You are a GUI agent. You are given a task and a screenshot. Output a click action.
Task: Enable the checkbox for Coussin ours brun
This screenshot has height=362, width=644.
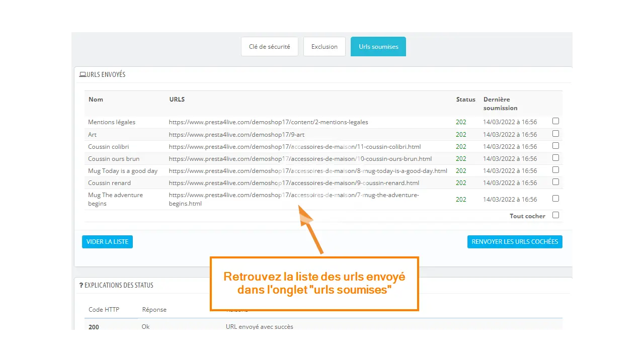[x=555, y=158]
